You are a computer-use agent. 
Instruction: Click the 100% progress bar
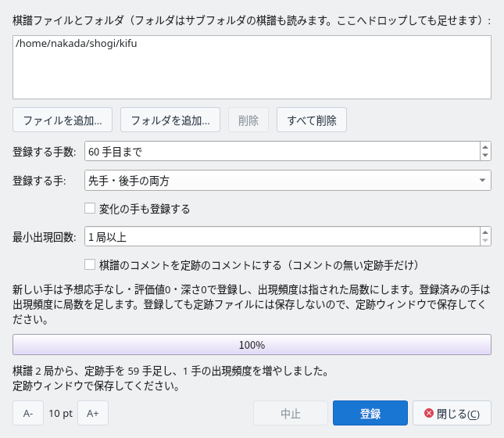point(252,345)
